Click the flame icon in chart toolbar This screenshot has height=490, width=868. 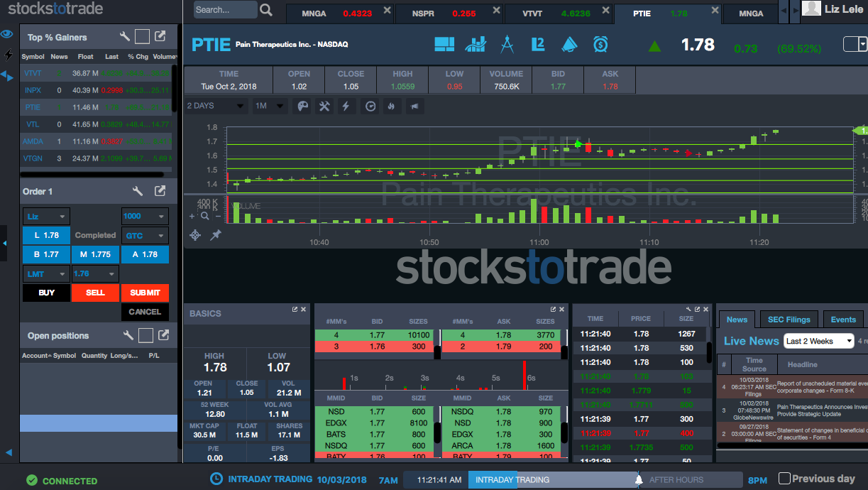pos(390,106)
